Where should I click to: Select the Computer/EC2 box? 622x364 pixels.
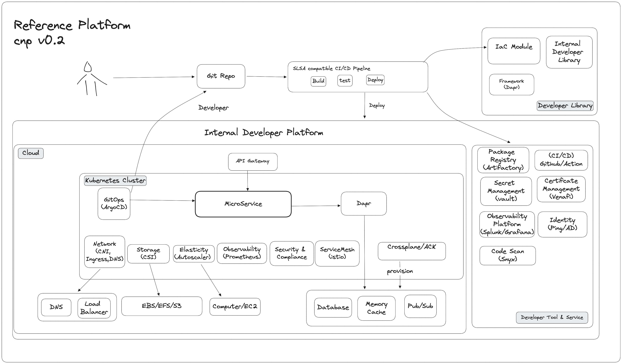235,307
